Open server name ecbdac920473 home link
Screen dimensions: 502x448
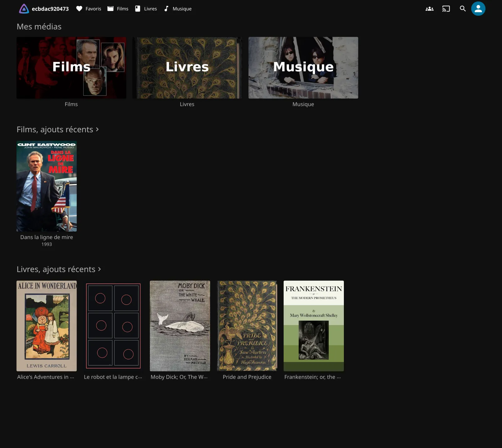pyautogui.click(x=50, y=9)
